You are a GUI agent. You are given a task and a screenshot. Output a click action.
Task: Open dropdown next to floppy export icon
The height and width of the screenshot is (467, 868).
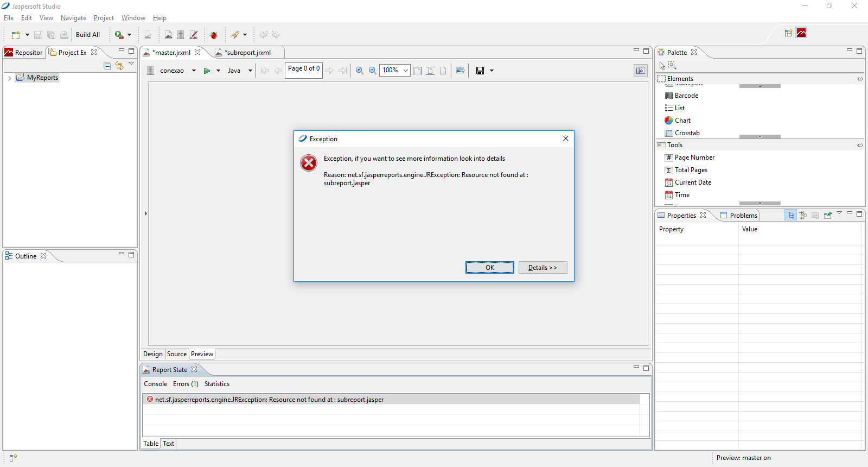(x=492, y=71)
